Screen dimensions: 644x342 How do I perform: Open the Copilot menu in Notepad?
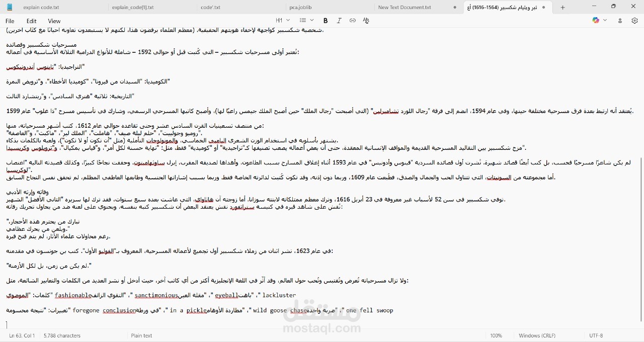(x=599, y=21)
